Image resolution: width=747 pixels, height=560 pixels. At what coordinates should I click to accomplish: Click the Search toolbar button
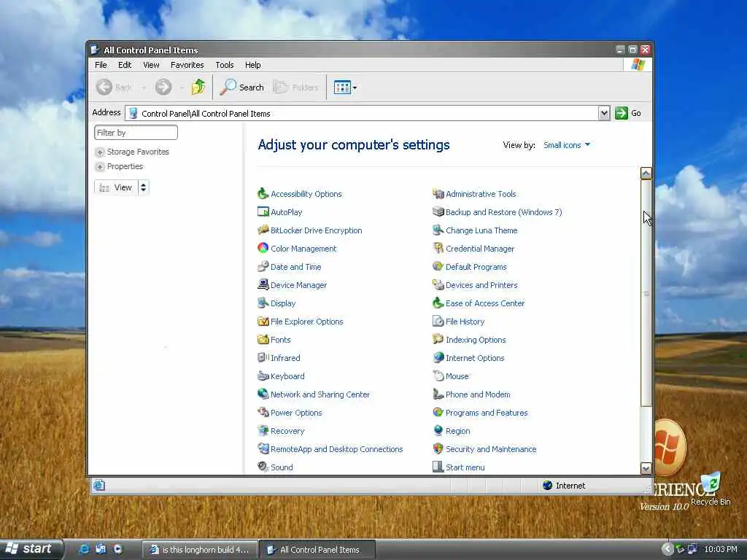(x=242, y=87)
